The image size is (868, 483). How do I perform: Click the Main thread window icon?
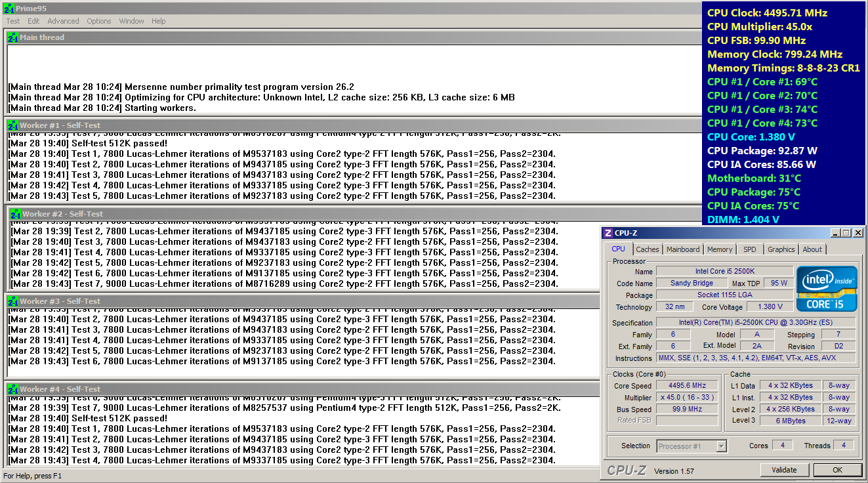coord(12,38)
